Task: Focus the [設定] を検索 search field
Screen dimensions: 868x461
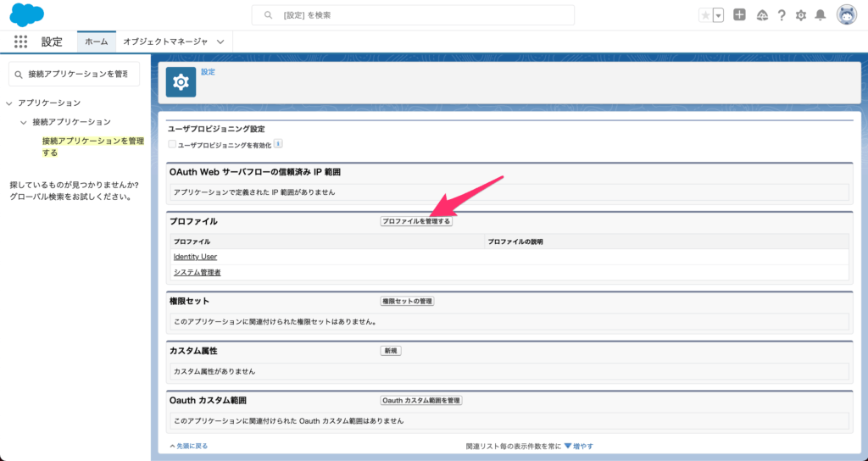Action: pos(413,15)
